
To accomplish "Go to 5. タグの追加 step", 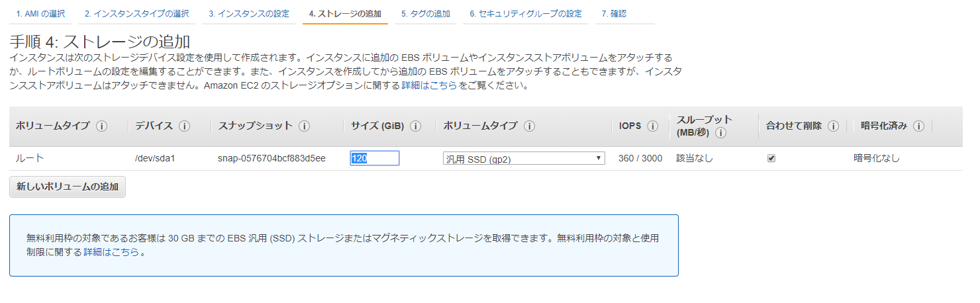I will 426,14.
